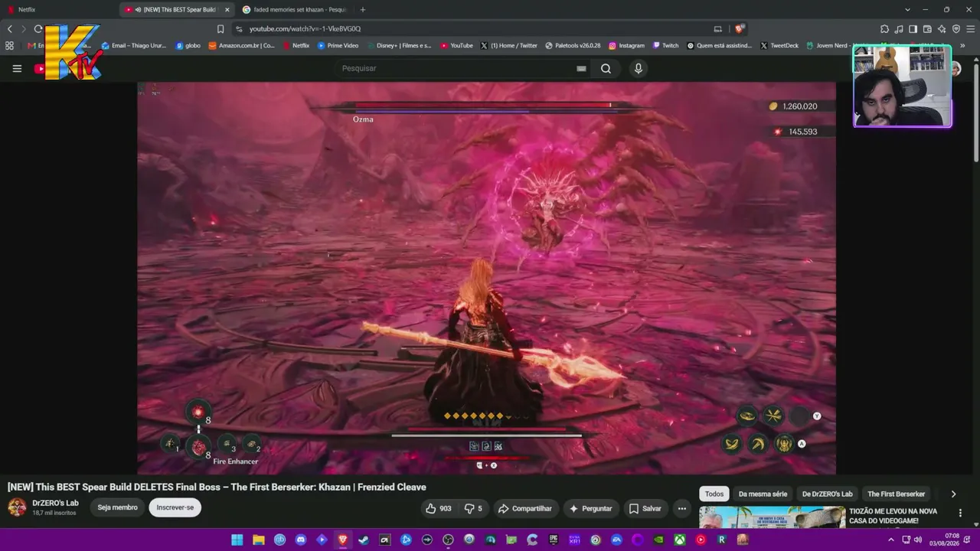This screenshot has width=980, height=551.
Task: Click the Seja membro button
Action: (117, 507)
